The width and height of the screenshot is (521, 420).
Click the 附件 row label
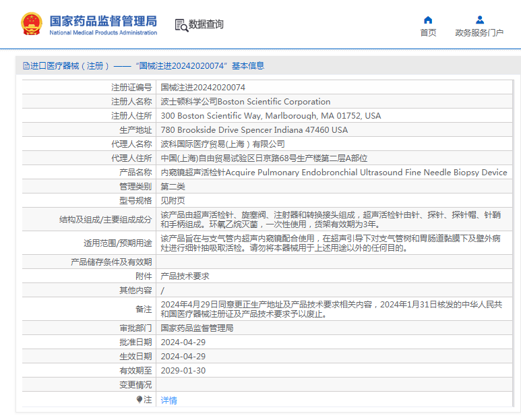(144, 276)
